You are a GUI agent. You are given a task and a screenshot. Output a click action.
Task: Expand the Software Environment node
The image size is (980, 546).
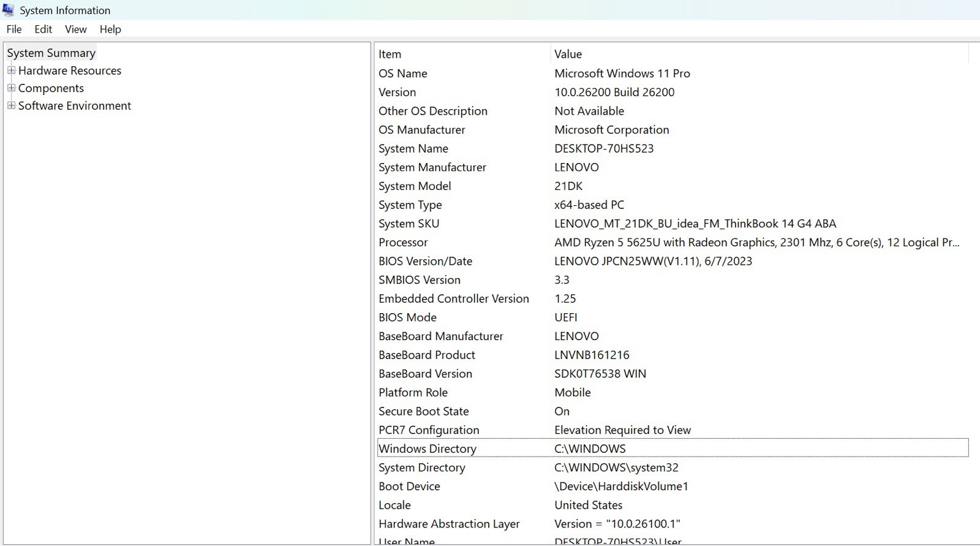pos(11,105)
